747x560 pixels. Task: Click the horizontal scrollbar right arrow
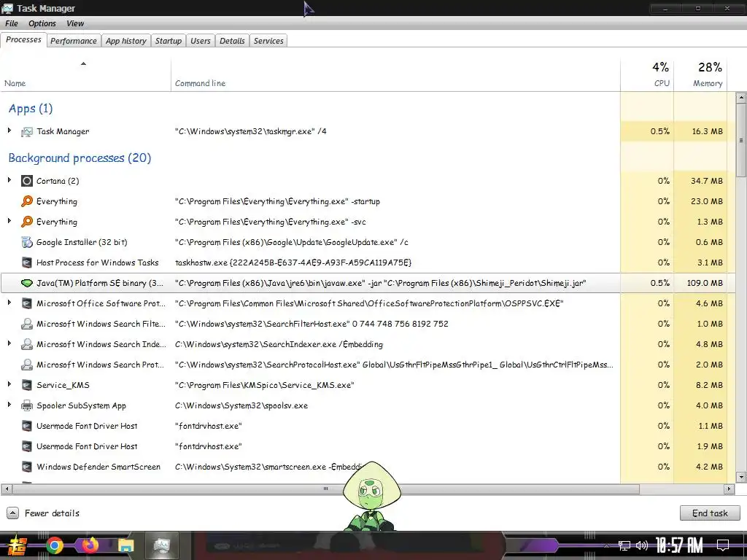[729, 489]
